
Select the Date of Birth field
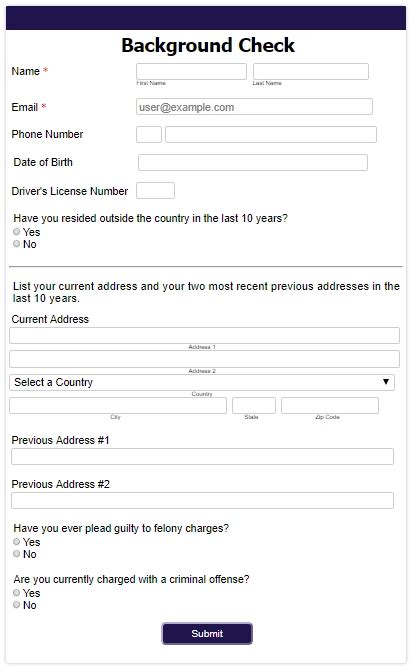[253, 163]
